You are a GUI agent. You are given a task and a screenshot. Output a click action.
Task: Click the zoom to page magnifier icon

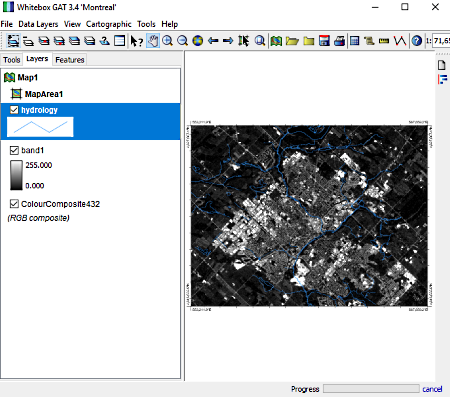(x=259, y=41)
